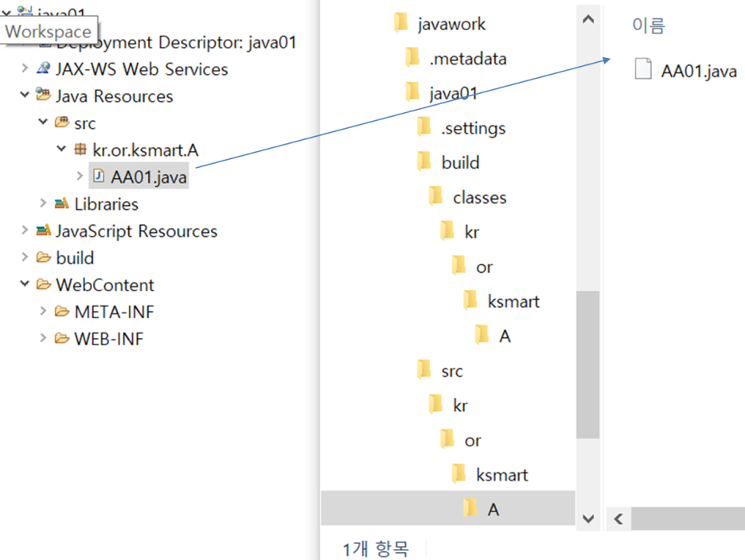Collapse the kr.or.ksmart.A package node
Viewport: 745px width, 560px height.
click(61, 149)
